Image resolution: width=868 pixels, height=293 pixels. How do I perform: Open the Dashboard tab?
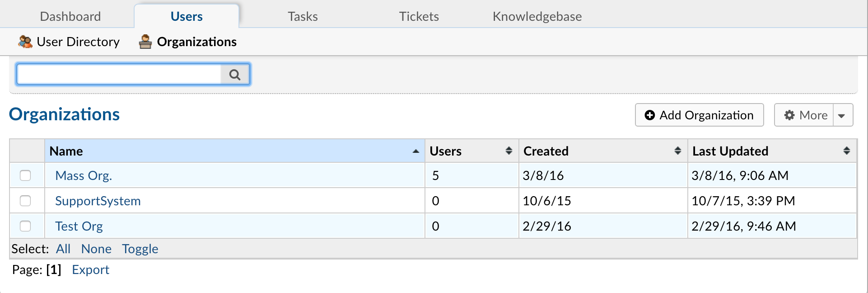pos(70,16)
